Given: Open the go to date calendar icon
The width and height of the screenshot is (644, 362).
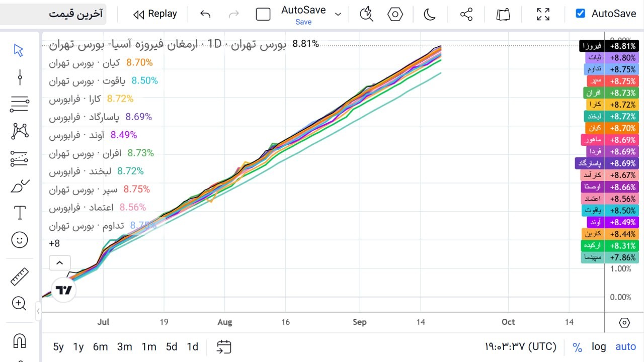Looking at the screenshot, I should pos(224,346).
